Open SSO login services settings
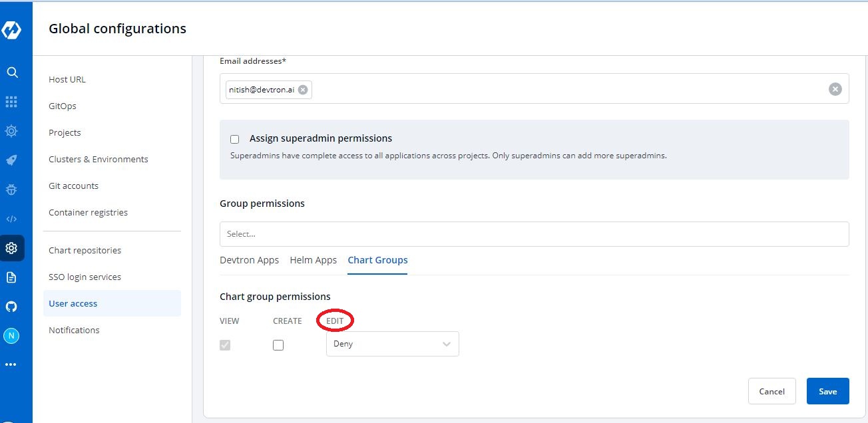This screenshot has height=423, width=868. pos(85,277)
